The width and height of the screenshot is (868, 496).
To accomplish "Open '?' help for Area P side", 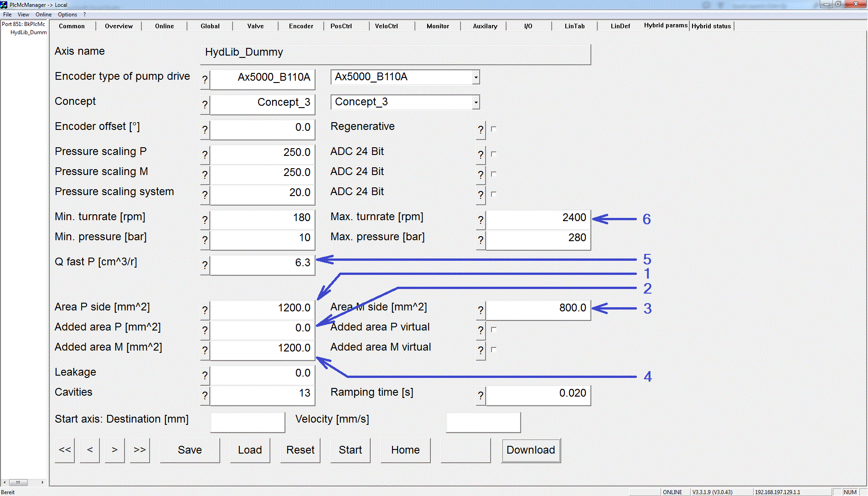I will [x=205, y=310].
